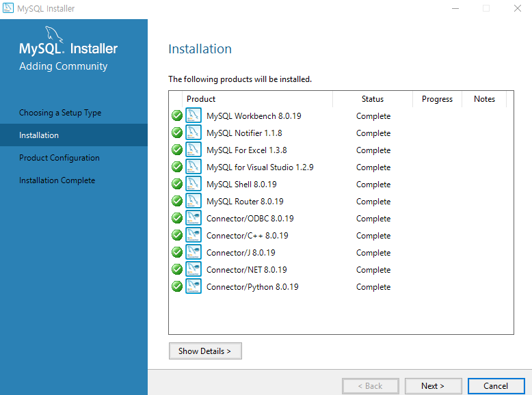Select the MySQL For Excel 1.3.8 text
The height and width of the screenshot is (395, 532).
click(x=247, y=150)
